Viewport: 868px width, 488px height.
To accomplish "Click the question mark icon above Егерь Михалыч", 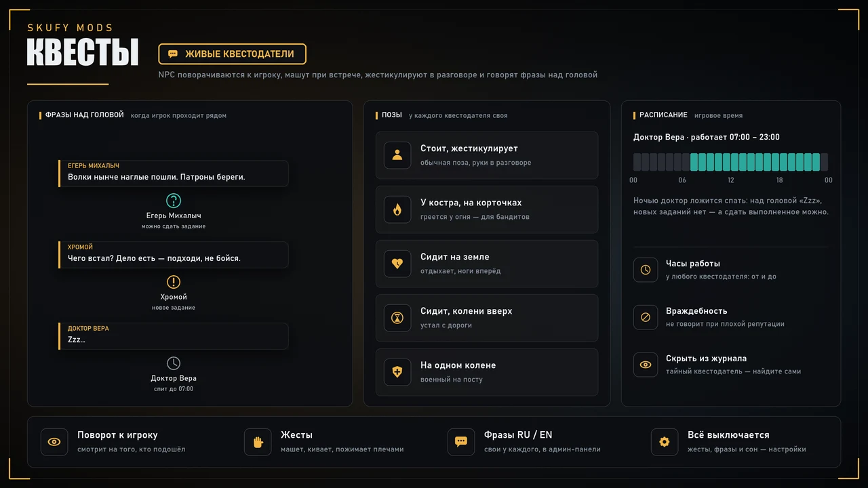I will coord(174,201).
